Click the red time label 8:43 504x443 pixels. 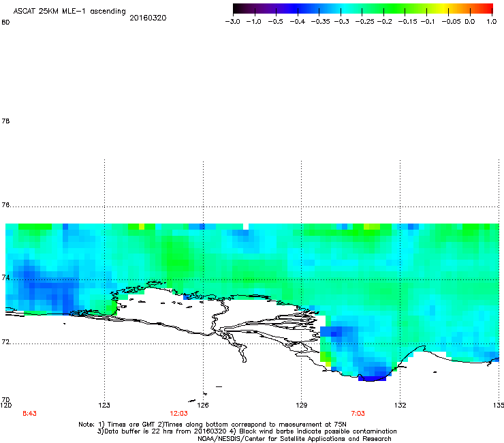click(29, 414)
